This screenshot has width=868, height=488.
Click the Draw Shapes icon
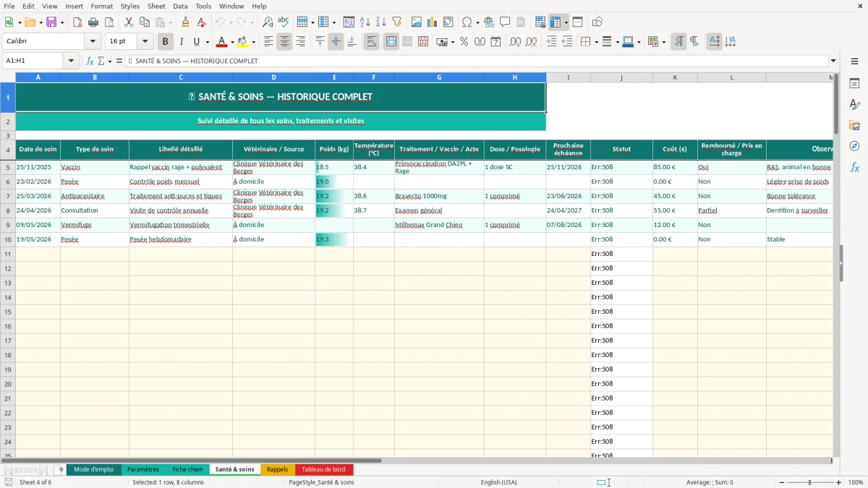point(597,22)
